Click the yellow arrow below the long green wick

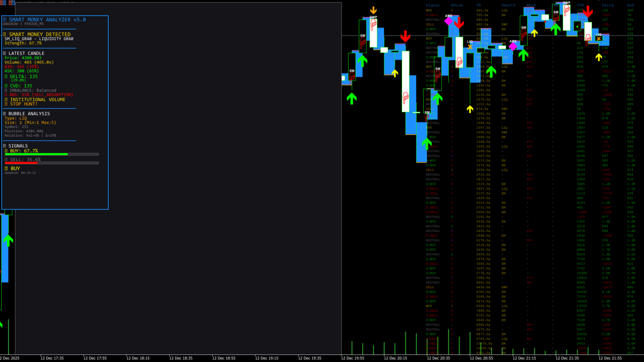point(470,109)
